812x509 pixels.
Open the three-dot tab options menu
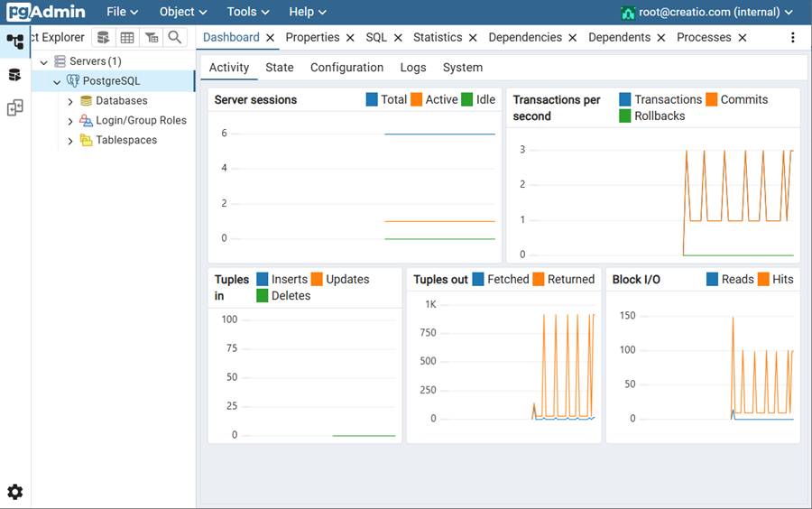pyautogui.click(x=793, y=38)
